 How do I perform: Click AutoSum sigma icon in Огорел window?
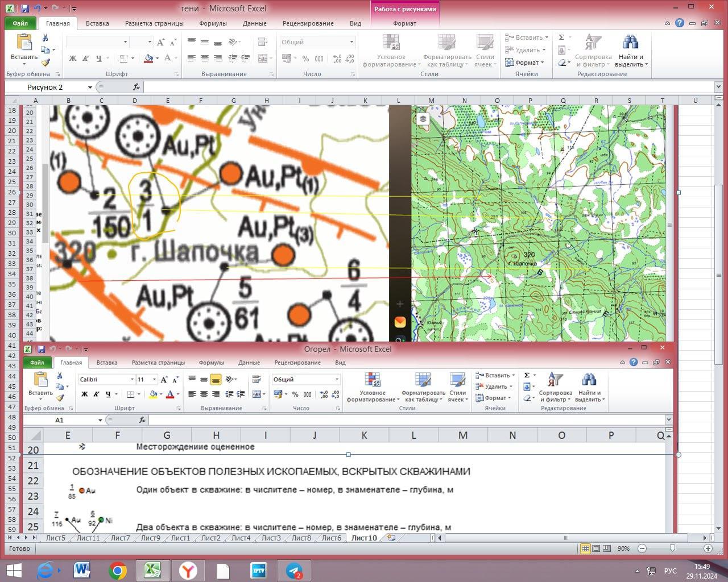(x=527, y=375)
